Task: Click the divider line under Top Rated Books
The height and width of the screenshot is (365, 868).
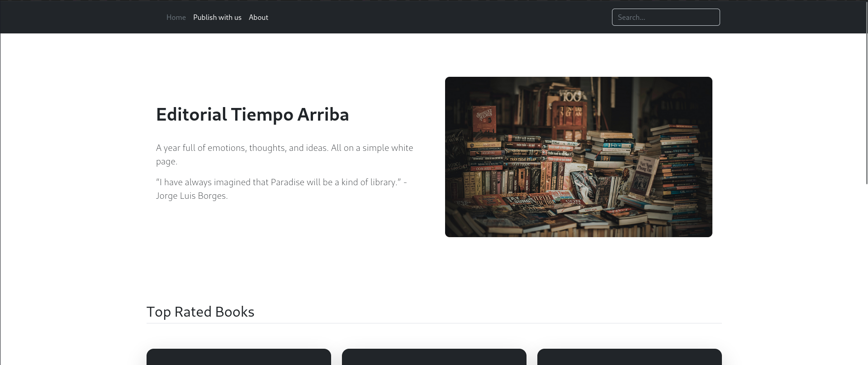Action: [x=434, y=323]
